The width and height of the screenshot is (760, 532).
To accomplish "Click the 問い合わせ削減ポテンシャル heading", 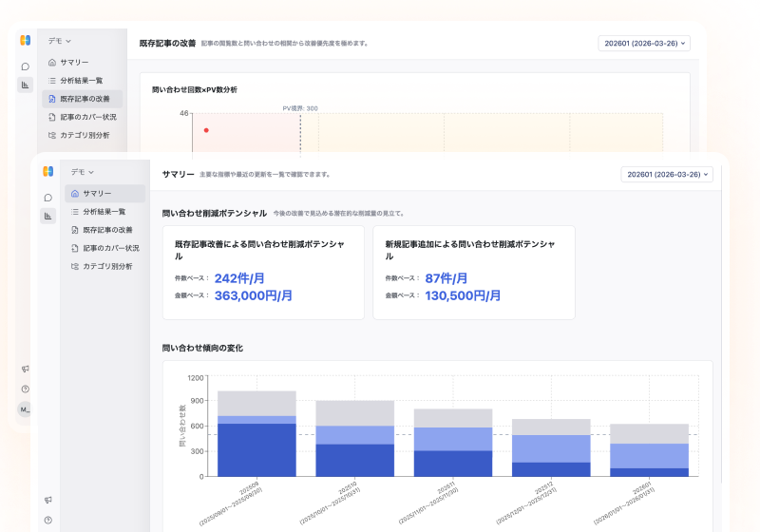I will coord(215,213).
